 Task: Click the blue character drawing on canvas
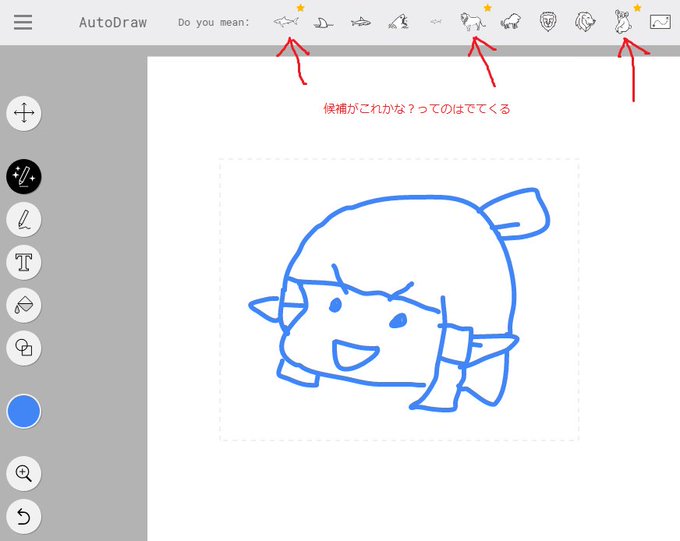(399, 299)
